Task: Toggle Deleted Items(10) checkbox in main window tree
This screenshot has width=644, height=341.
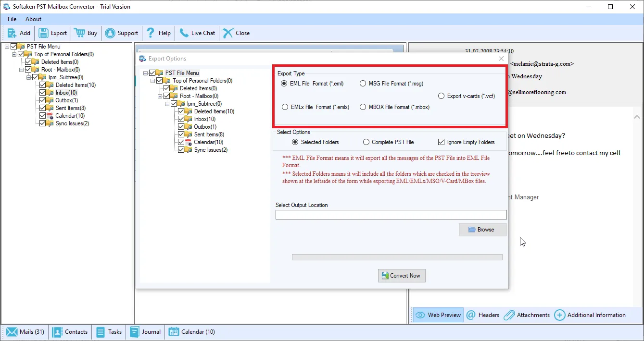Action: tap(43, 85)
